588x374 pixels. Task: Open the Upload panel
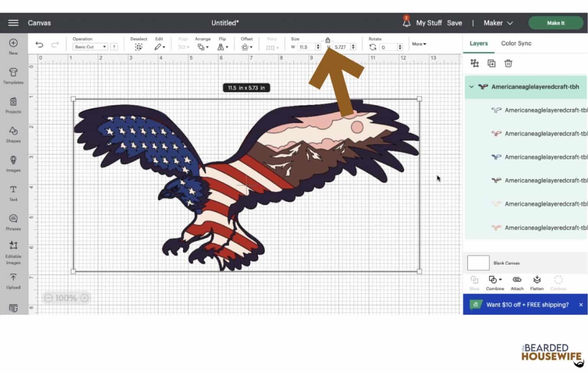pyautogui.click(x=13, y=281)
